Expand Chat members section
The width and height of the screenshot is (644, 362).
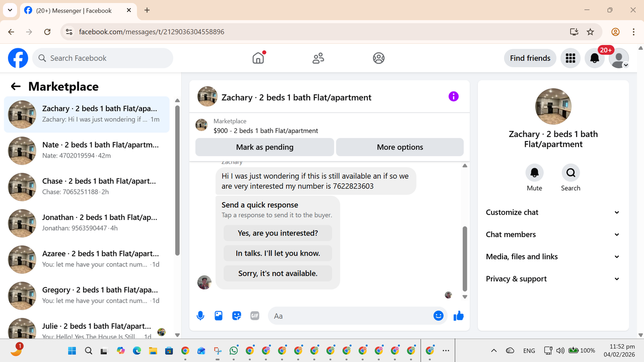553,235
